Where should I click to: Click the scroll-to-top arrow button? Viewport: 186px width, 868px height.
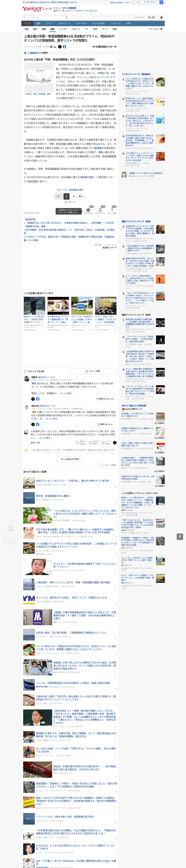(x=180, y=536)
